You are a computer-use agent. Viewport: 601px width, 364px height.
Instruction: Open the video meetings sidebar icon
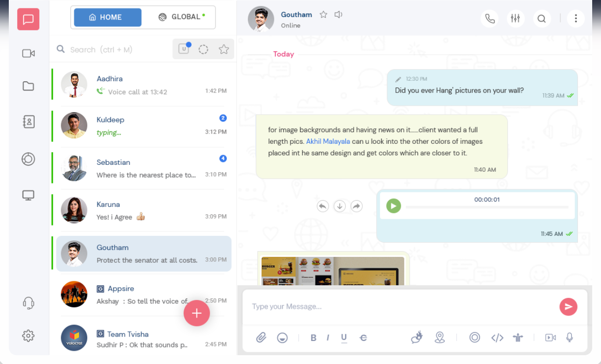[28, 53]
